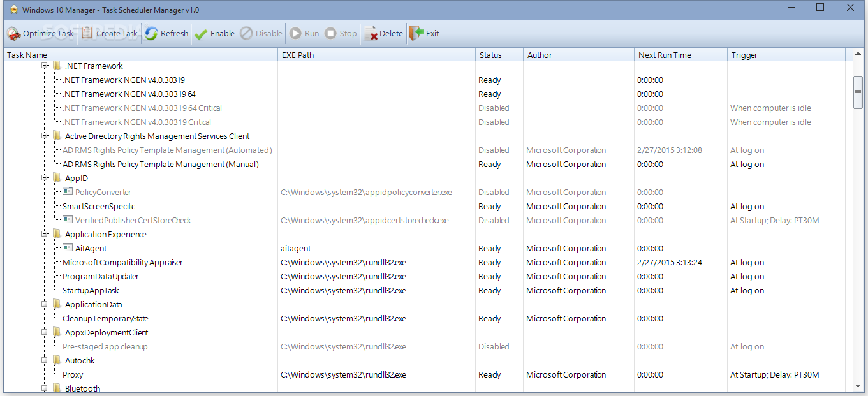Screen dimensions: 868x396
Task: Click the Delete toolbar button
Action: coord(383,33)
